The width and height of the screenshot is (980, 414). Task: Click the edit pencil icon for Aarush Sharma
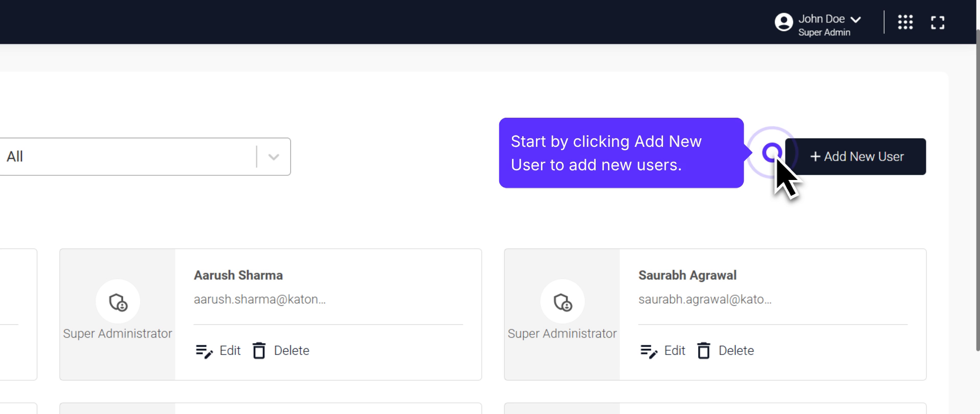pos(204,351)
